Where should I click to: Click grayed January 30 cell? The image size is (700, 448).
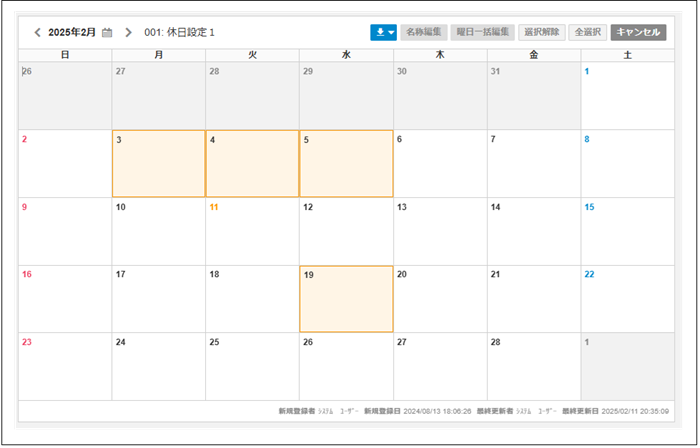tap(440, 96)
